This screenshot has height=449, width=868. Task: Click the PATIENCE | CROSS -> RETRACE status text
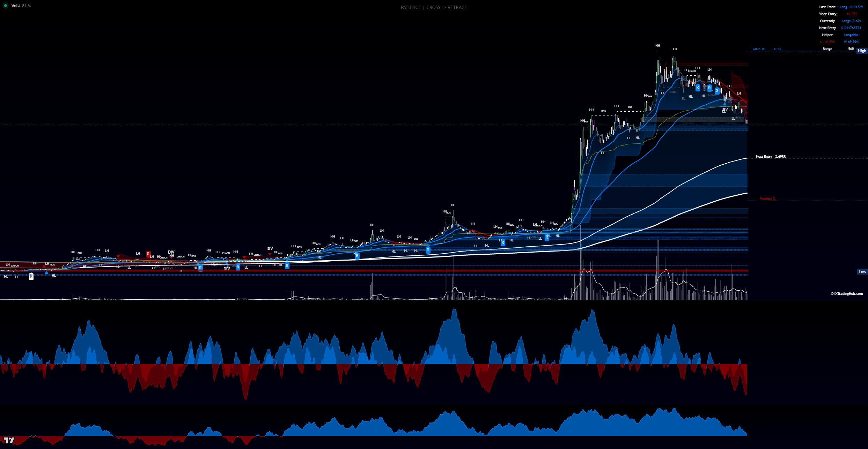434,7
